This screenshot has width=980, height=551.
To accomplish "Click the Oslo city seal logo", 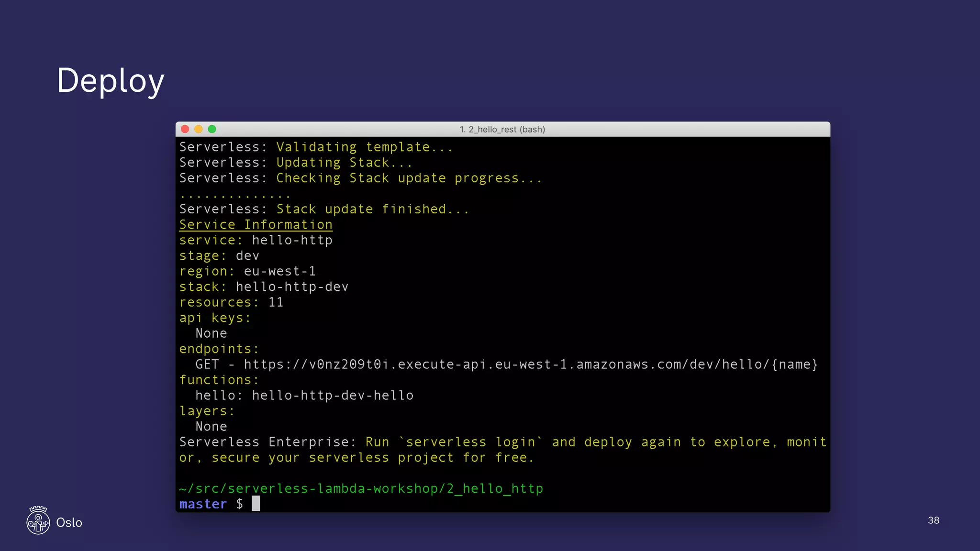I will 38,520.
